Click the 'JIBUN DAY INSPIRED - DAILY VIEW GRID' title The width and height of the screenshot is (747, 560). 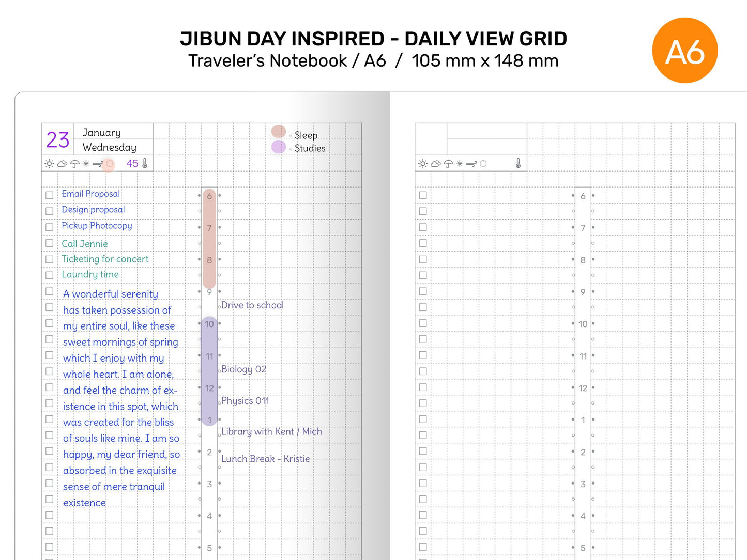tap(373, 39)
